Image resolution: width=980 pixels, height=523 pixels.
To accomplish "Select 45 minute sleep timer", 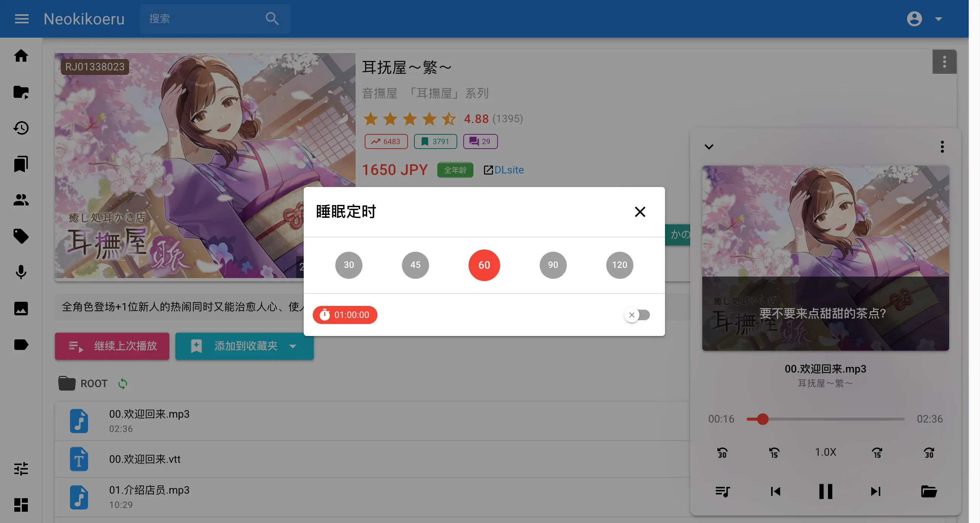I will click(x=415, y=265).
